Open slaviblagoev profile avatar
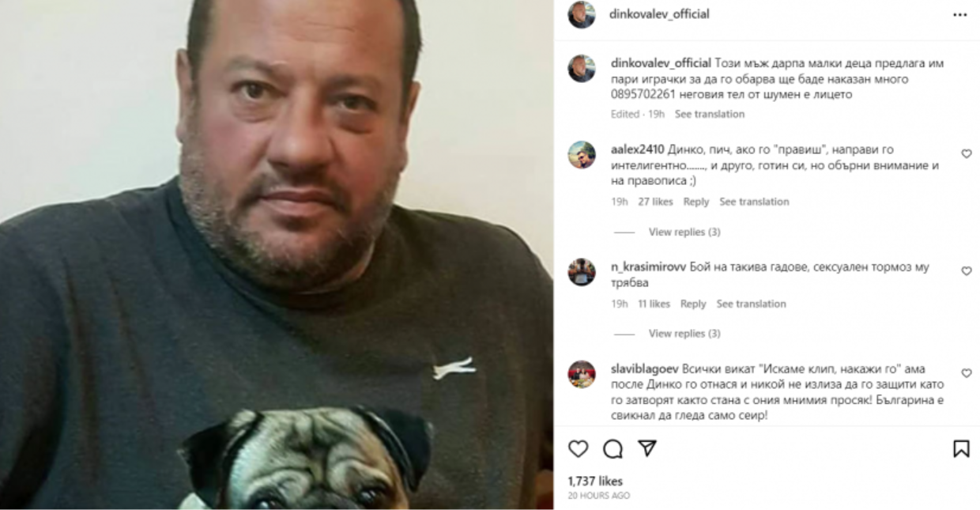This screenshot has height=510, width=980. [x=582, y=374]
